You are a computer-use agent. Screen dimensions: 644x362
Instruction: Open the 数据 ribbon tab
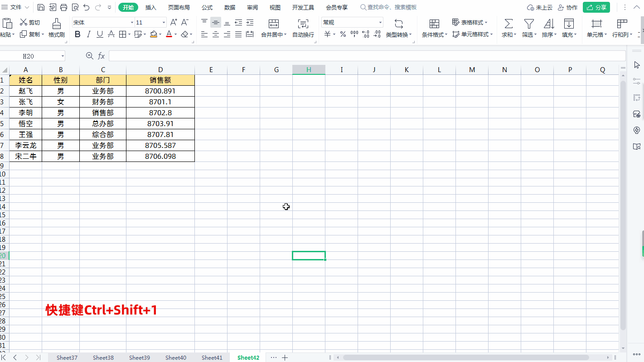click(x=230, y=7)
